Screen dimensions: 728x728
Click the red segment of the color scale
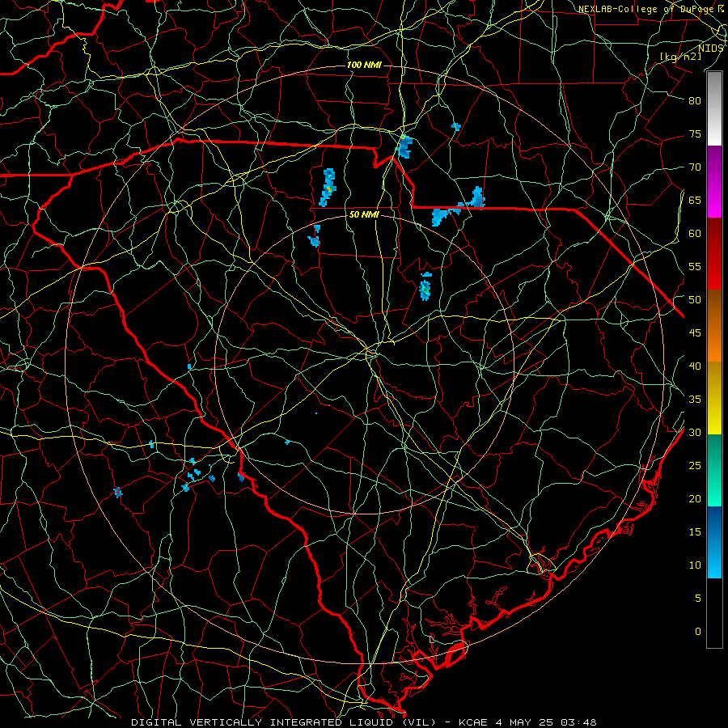pos(714,254)
